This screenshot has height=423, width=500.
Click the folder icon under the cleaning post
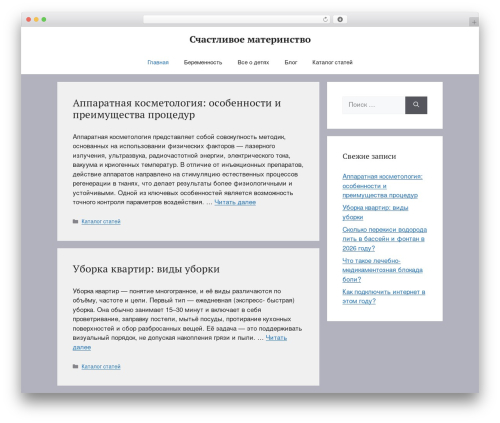(x=76, y=366)
